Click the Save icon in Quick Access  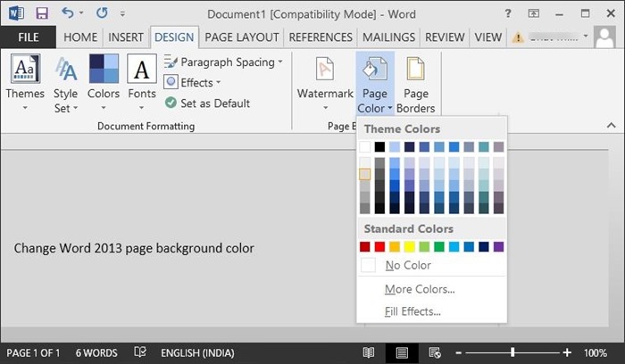42,14
